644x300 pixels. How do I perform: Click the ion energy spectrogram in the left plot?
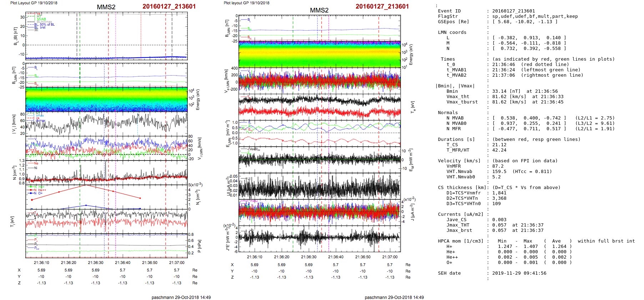[x=106, y=100]
